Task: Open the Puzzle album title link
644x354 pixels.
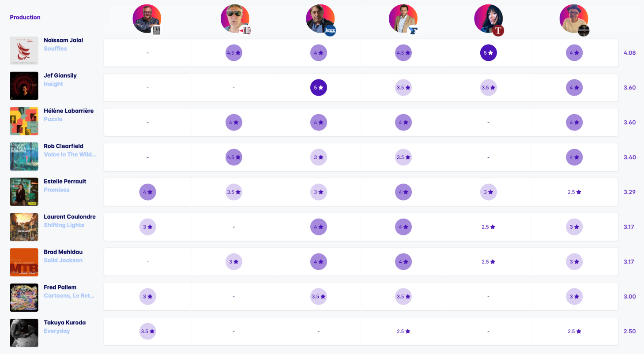Action: [x=53, y=119]
